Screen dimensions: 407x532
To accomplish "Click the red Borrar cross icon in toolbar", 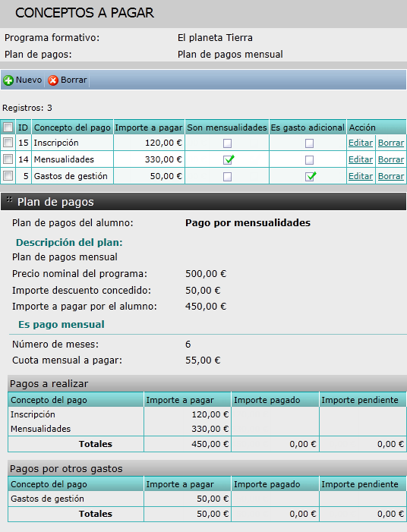I will tap(53, 80).
